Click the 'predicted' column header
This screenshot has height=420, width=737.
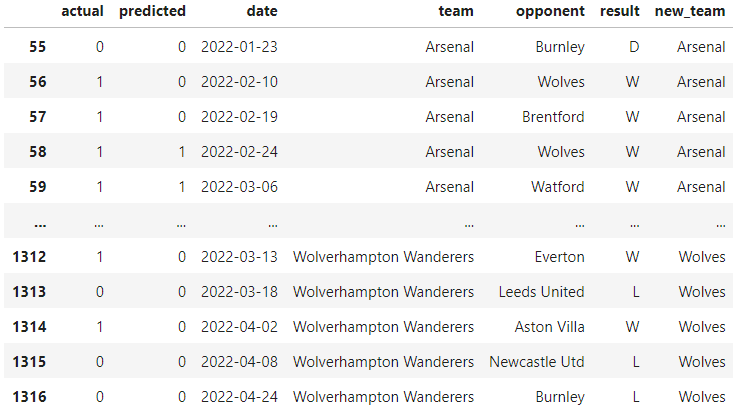pyautogui.click(x=152, y=11)
